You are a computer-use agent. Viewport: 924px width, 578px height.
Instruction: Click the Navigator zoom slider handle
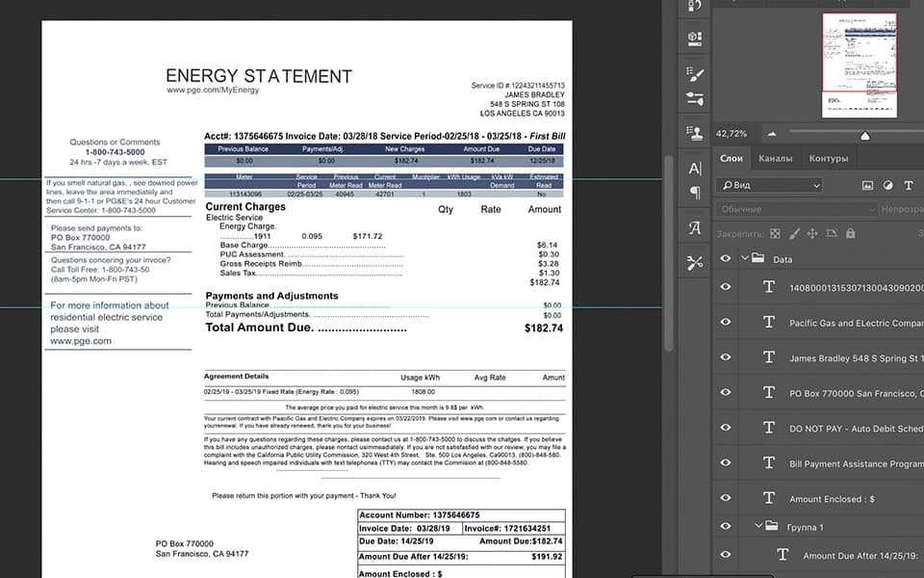[864, 136]
